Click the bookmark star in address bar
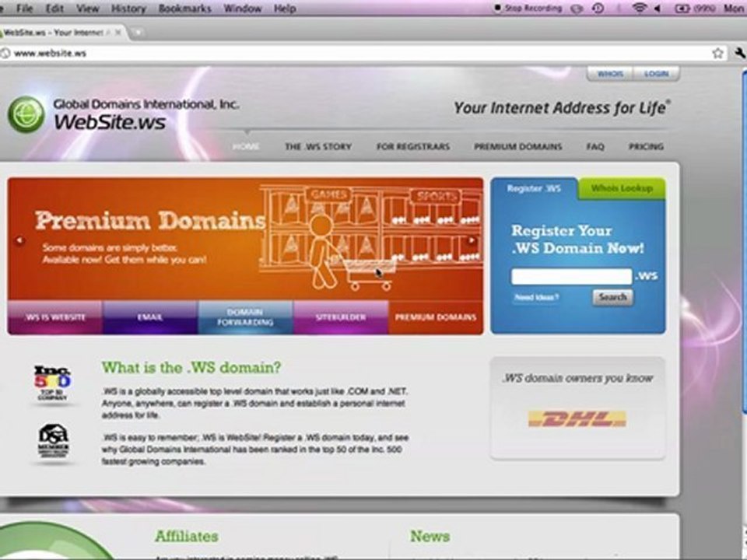The width and height of the screenshot is (747, 560). coord(717,54)
